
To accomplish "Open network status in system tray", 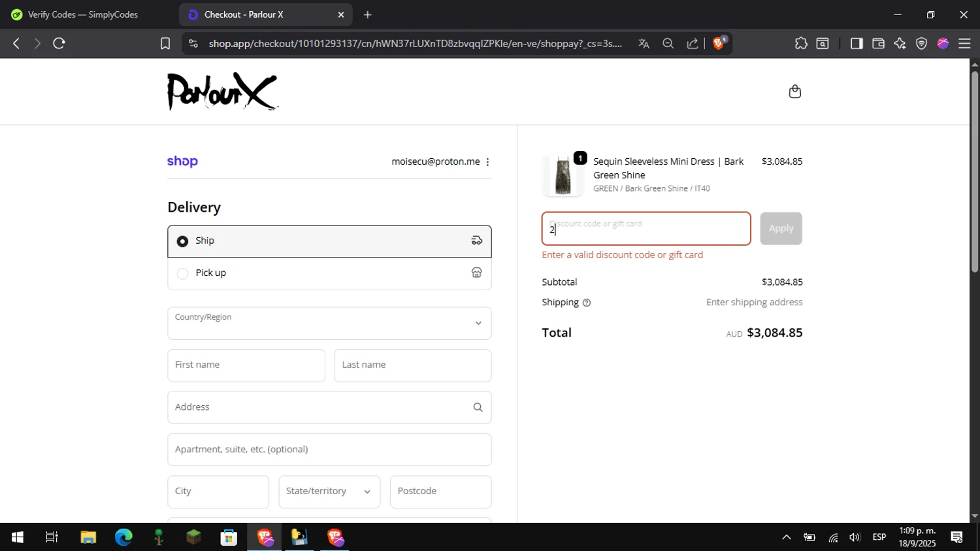I will pos(833,537).
